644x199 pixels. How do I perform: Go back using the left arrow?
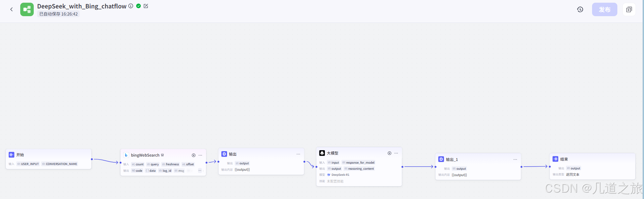coord(11,9)
